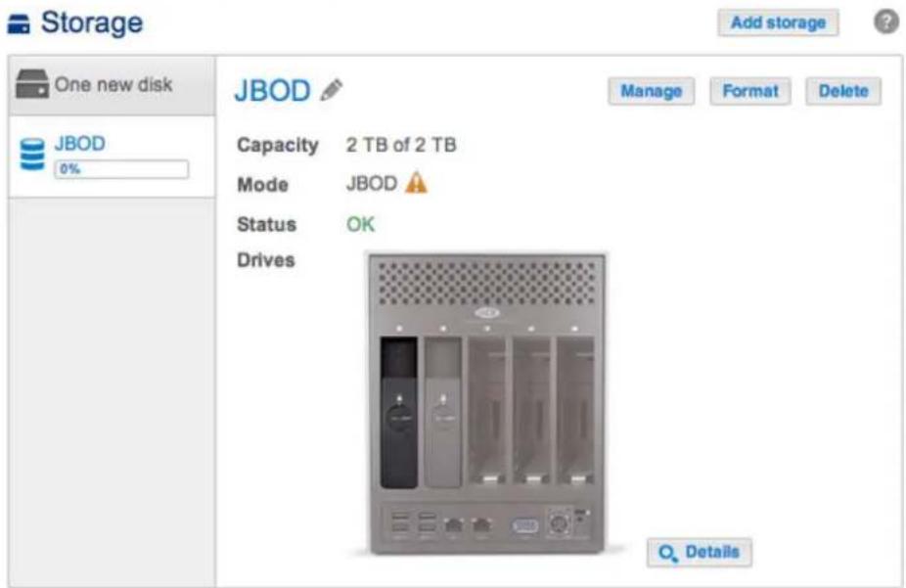This screenshot has width=906, height=588.
Task: Open drive Details button
Action: click(x=700, y=553)
